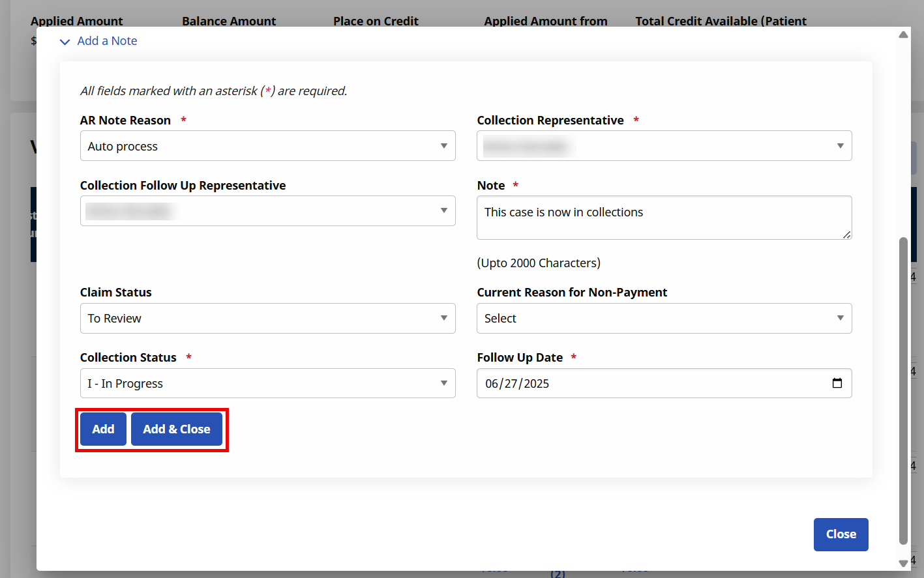Open the Claim Status dropdown
The width and height of the screenshot is (924, 578).
tap(267, 319)
